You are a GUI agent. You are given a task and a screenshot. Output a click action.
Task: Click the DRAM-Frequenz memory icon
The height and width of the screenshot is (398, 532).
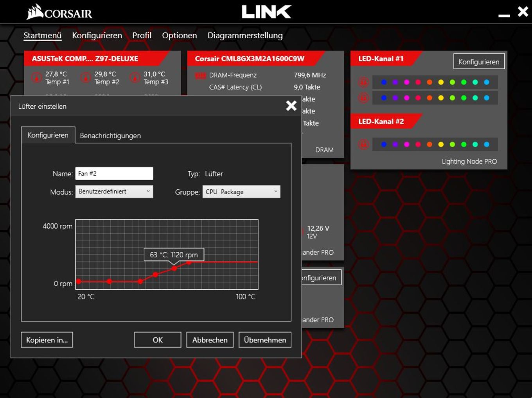tap(200, 75)
